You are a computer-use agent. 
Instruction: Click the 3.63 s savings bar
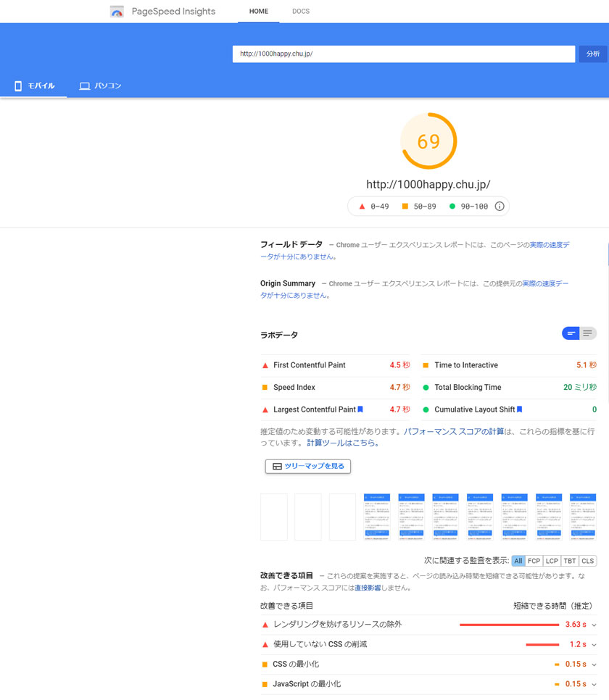510,625
